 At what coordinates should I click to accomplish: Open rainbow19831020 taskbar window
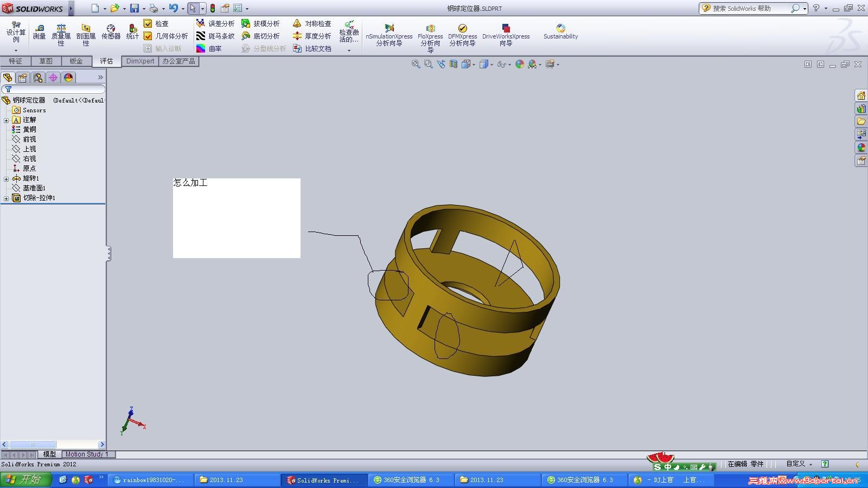click(x=150, y=480)
